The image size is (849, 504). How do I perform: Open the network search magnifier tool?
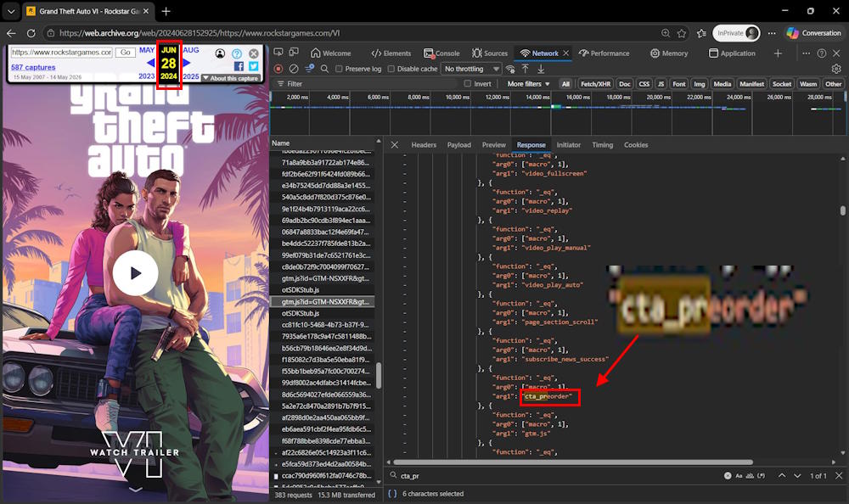[x=324, y=69]
